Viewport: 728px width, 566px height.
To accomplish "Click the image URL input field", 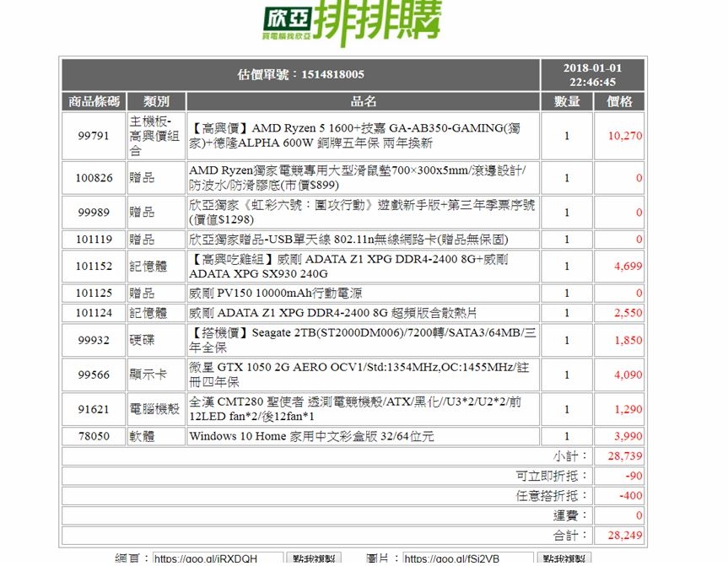I will [468, 558].
